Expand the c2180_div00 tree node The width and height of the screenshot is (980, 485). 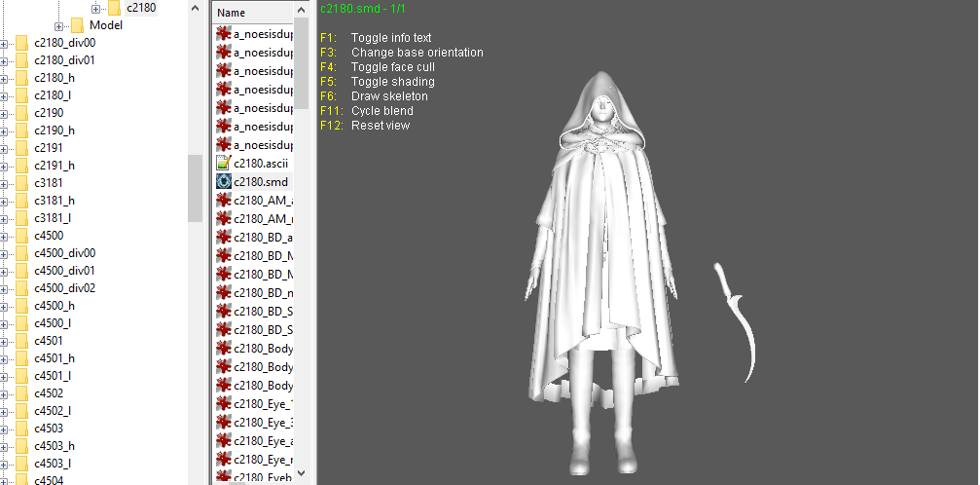[x=3, y=44]
